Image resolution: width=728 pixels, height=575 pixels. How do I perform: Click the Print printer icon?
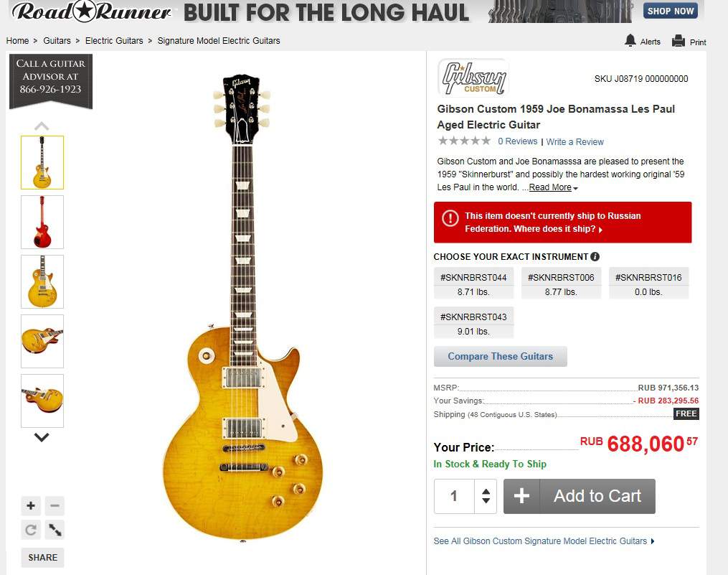pos(679,41)
